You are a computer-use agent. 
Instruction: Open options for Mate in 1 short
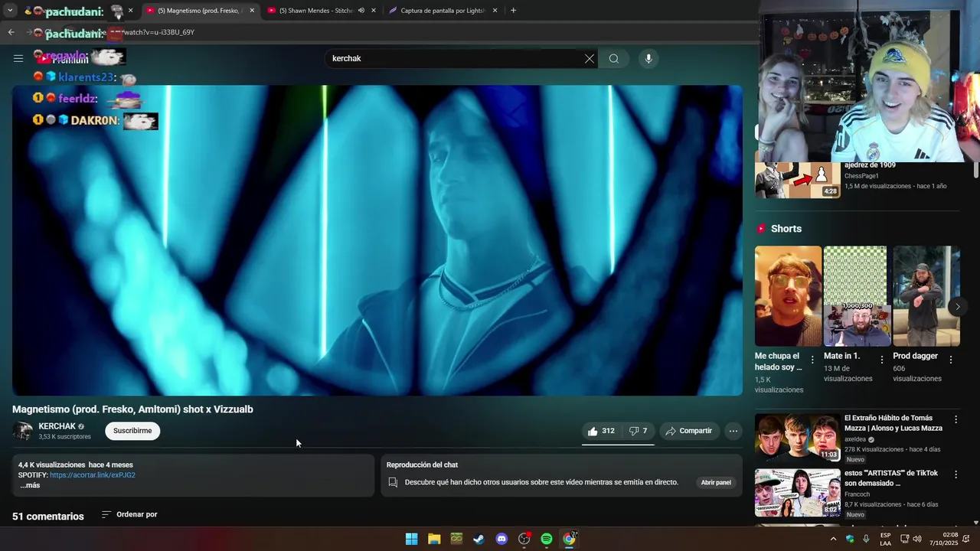click(881, 360)
